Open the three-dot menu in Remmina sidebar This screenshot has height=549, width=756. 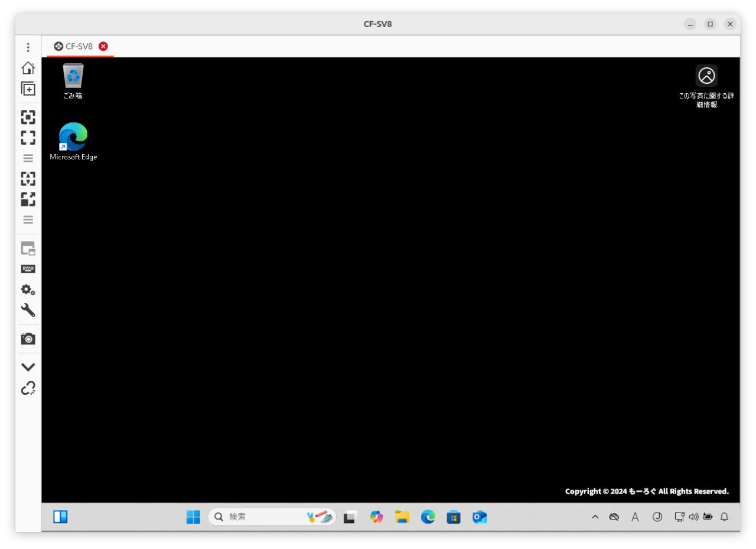pos(28,47)
